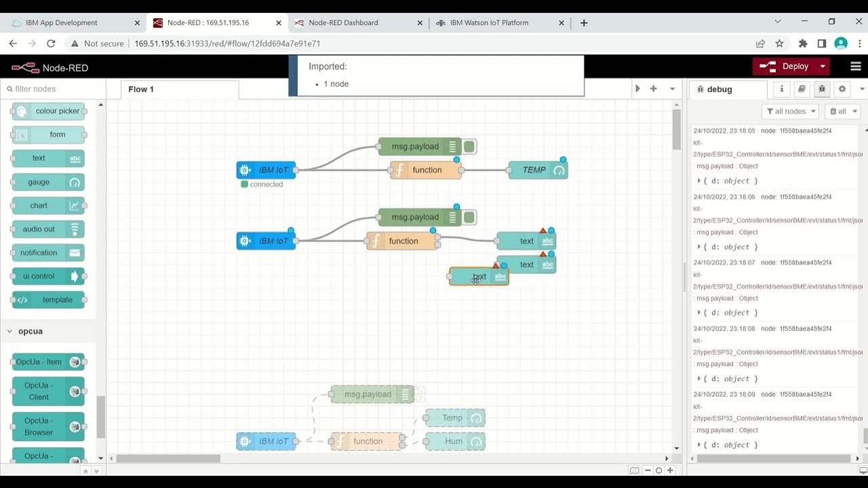
Task: Zoom in the flow canvas
Action: coord(670,470)
